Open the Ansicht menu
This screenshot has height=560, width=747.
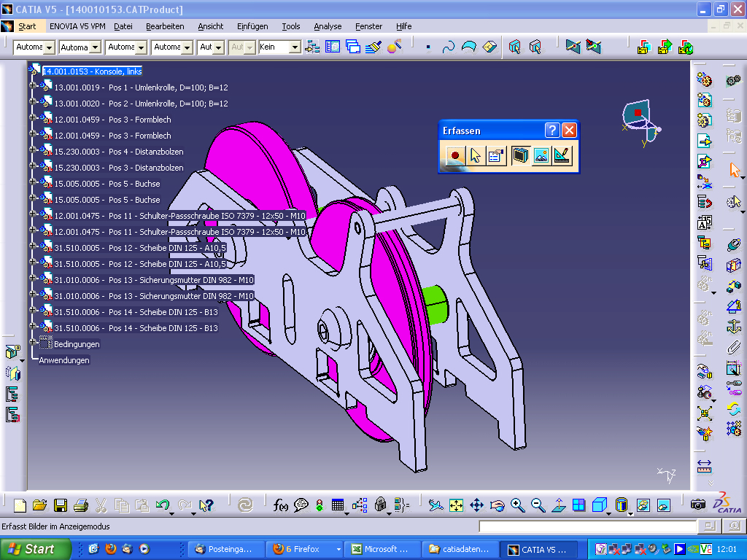[211, 26]
